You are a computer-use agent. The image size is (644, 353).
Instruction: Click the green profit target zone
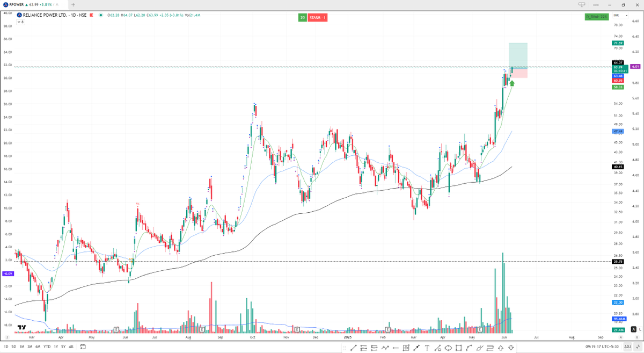[518, 55]
